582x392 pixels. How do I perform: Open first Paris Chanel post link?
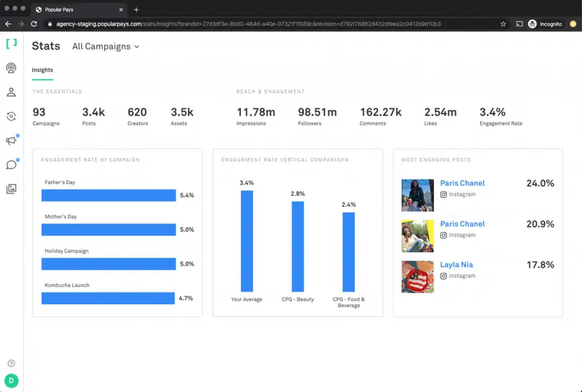[462, 183]
